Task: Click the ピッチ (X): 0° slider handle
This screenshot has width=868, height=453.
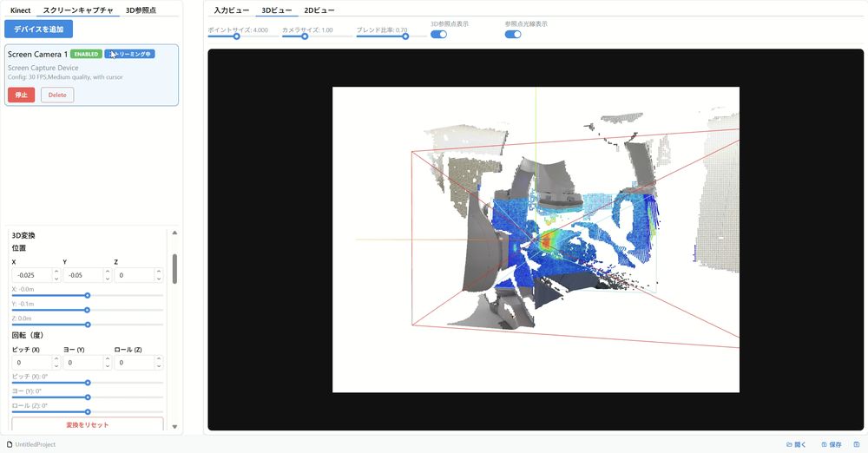Action: (88, 383)
